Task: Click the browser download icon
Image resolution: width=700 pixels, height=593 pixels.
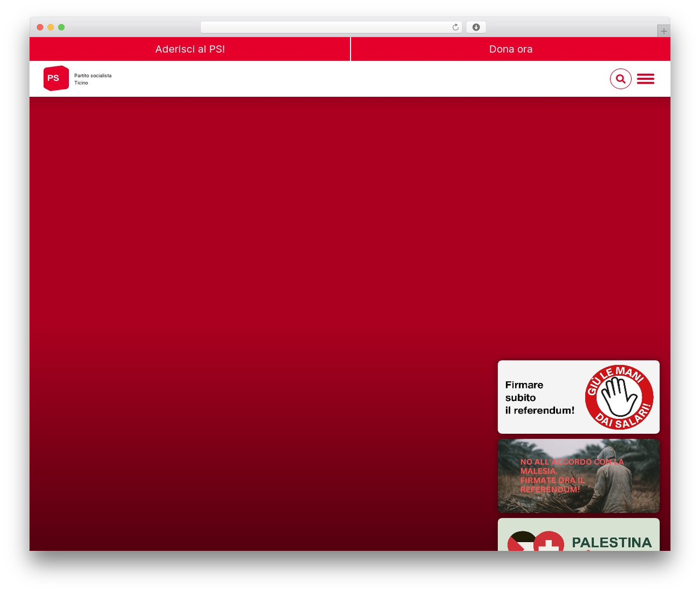Action: pyautogui.click(x=476, y=27)
